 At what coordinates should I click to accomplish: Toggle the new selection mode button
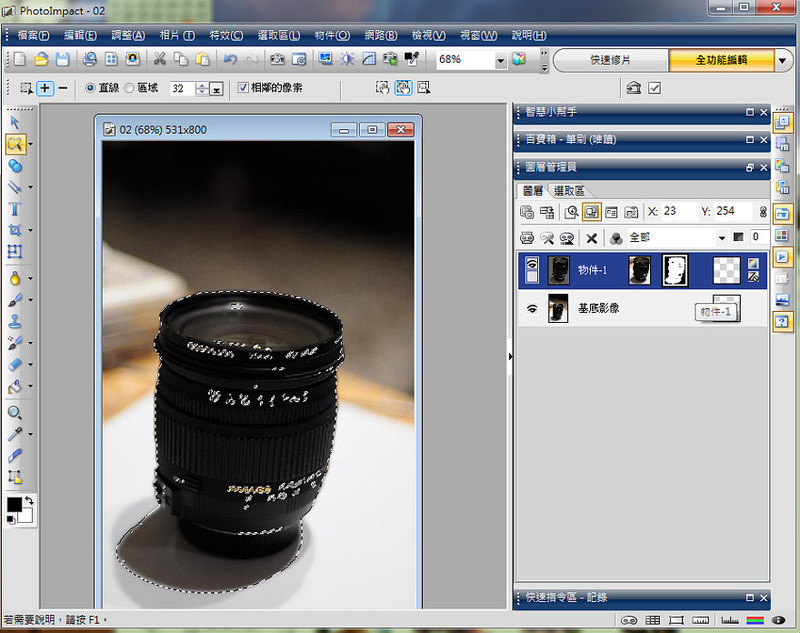26,88
